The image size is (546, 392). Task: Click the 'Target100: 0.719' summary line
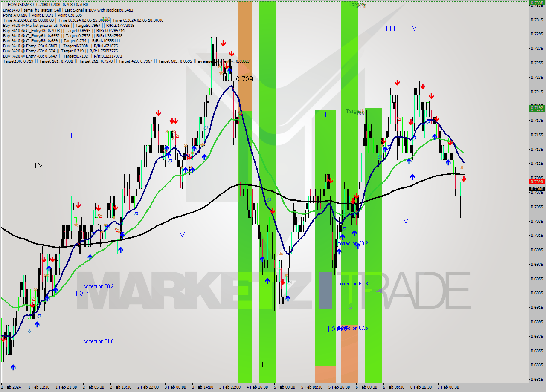(126, 61)
